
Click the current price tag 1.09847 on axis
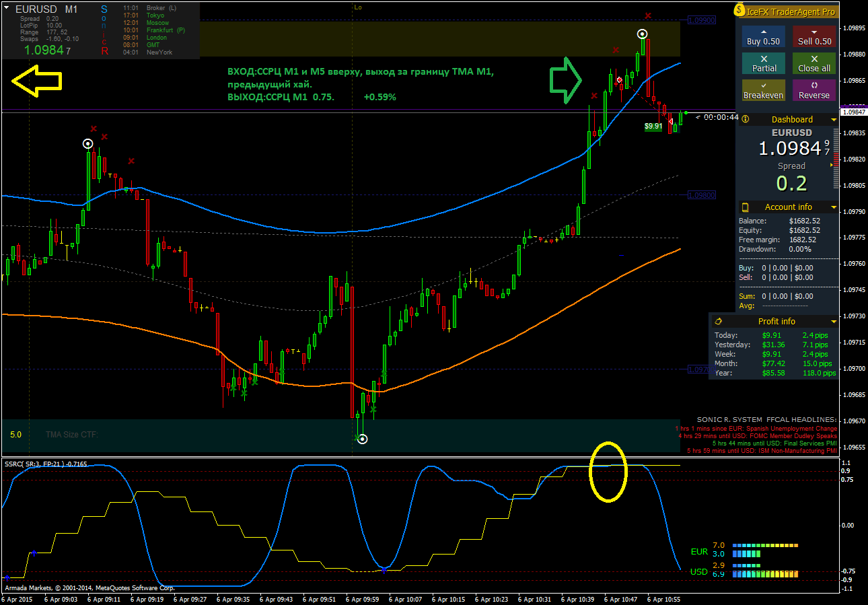(x=853, y=112)
